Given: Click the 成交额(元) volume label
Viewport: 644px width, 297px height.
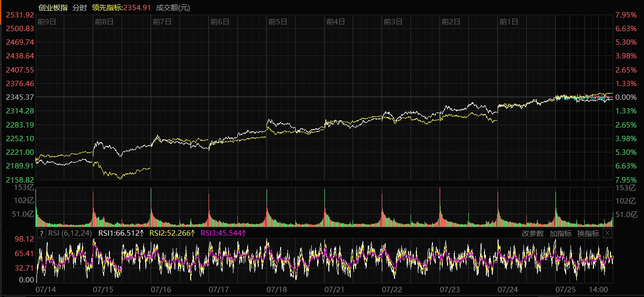Looking at the screenshot, I should 173,7.
